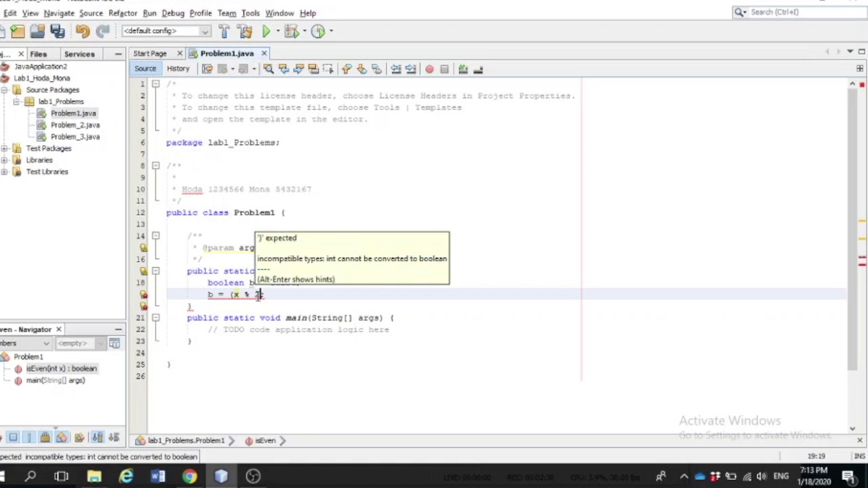Open Profile Project dropdown arrow
The height and width of the screenshot is (488, 868).
(x=330, y=31)
